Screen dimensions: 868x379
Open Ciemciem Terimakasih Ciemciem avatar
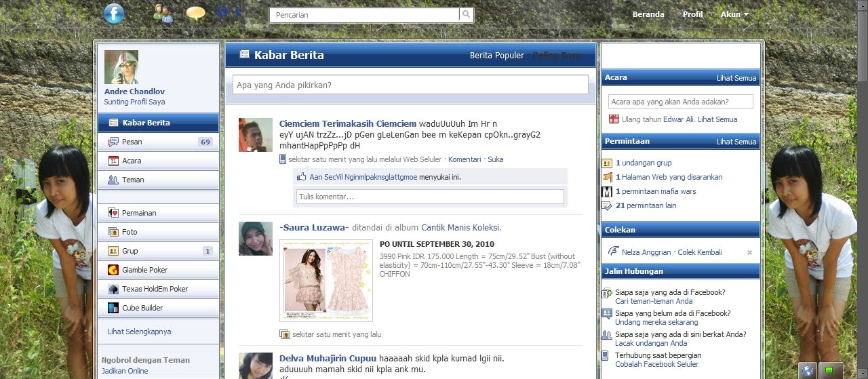(256, 135)
